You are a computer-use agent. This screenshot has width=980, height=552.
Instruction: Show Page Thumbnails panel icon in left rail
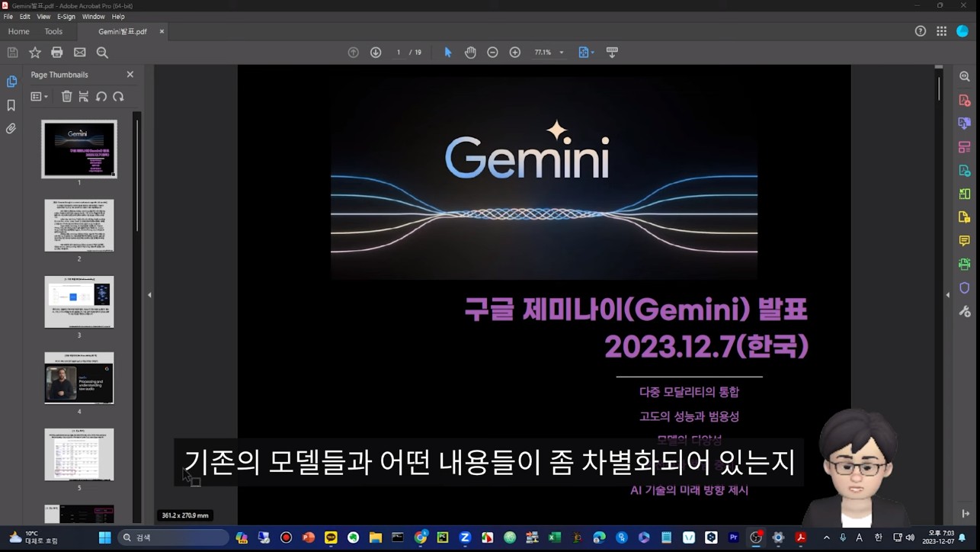point(11,82)
